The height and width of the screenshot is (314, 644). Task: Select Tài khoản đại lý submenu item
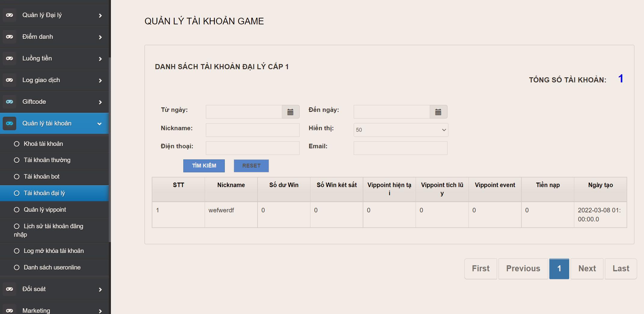54,193
